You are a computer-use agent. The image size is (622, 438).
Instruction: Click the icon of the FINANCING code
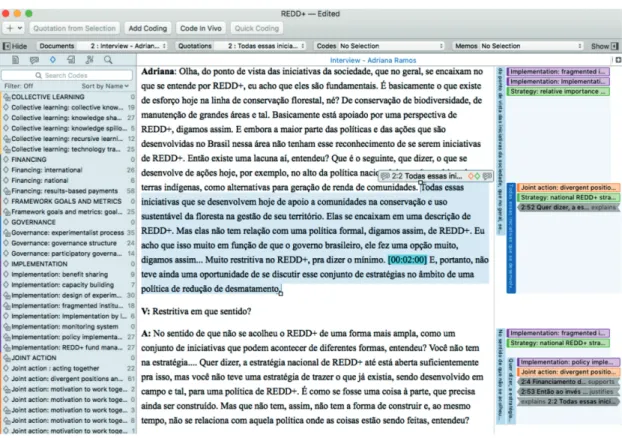(x=6, y=159)
